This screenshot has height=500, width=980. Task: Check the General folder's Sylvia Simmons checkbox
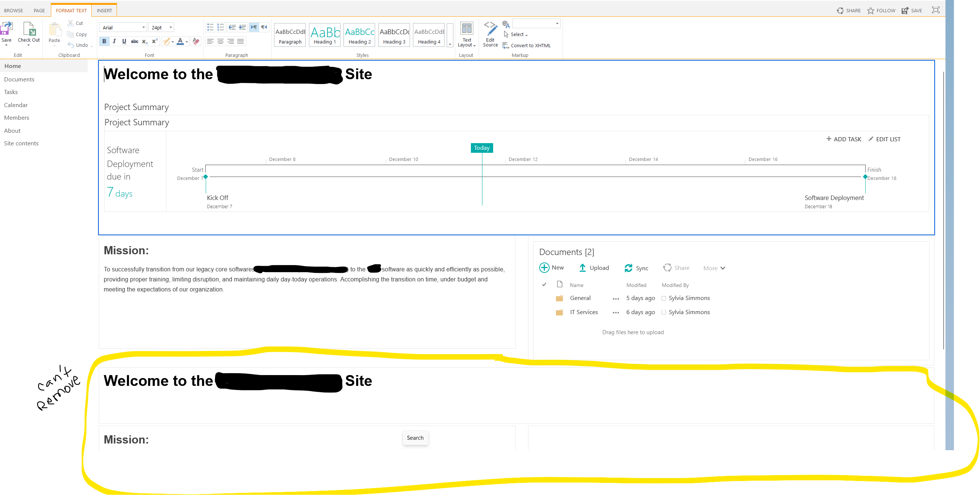point(664,298)
